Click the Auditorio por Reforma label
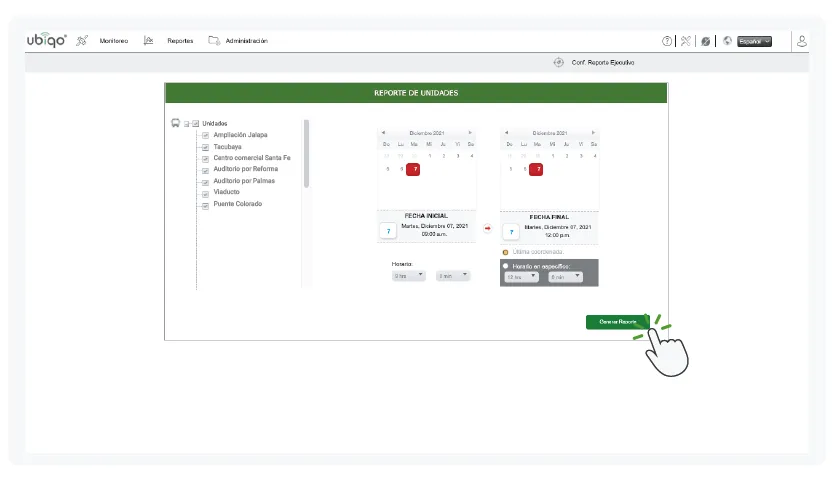The image size is (837, 478). pos(246,169)
